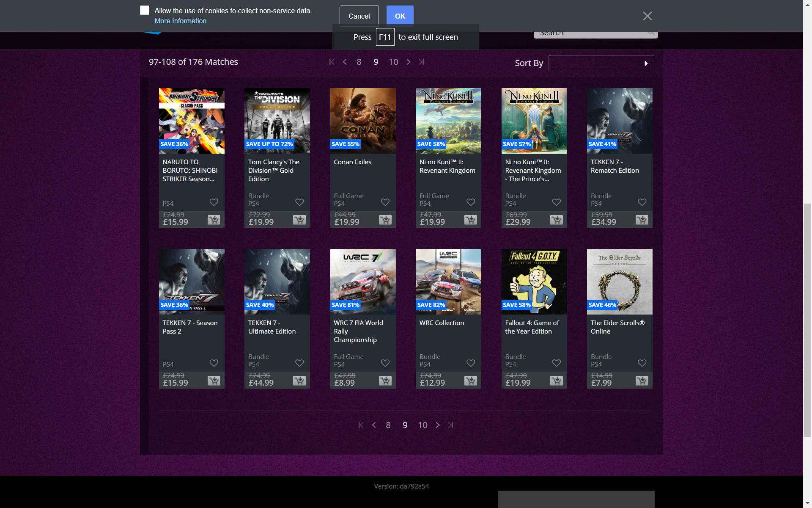The image size is (812, 508).
Task: Add WRC Collection to cart
Action: click(x=470, y=381)
